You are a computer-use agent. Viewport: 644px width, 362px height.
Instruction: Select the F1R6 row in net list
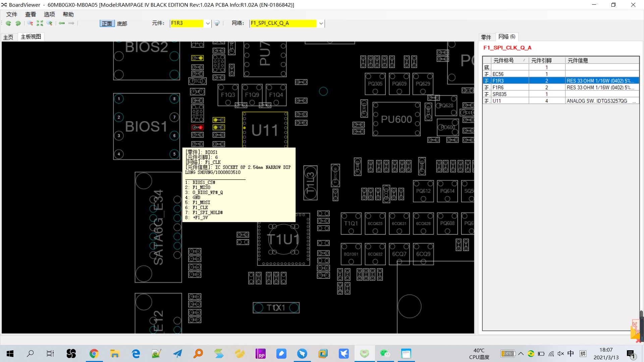pyautogui.click(x=561, y=87)
